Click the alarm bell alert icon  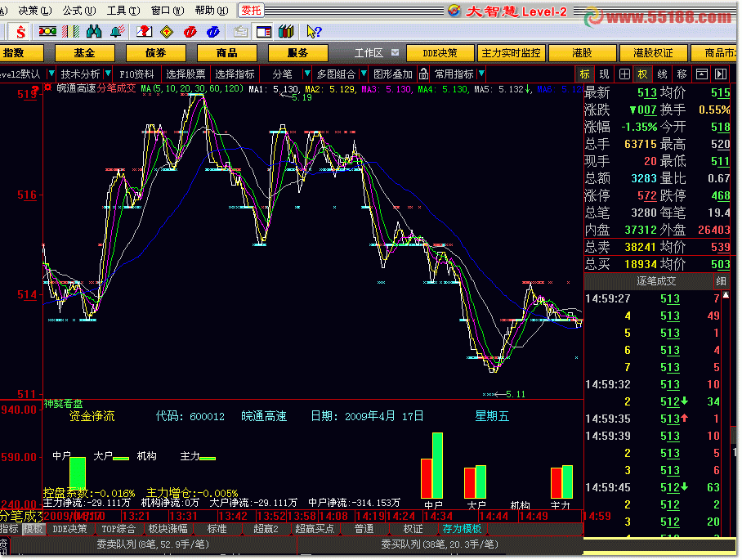(118, 32)
